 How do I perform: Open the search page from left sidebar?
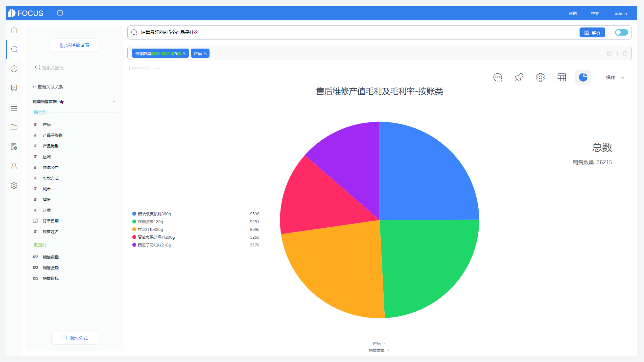click(x=14, y=49)
